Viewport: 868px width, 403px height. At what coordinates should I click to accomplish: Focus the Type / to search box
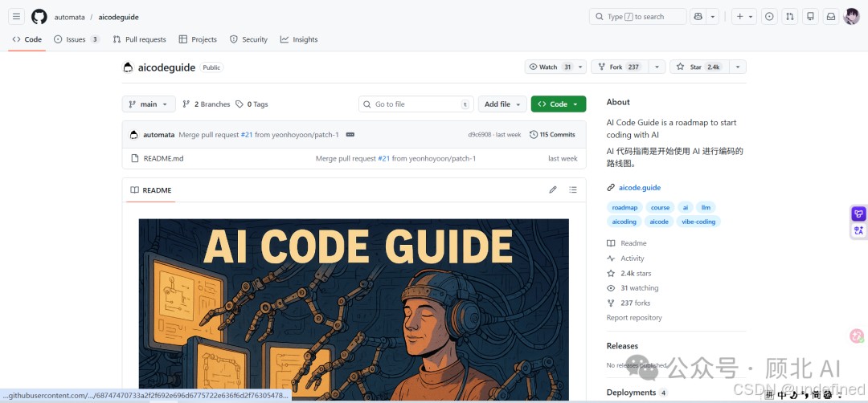(637, 17)
